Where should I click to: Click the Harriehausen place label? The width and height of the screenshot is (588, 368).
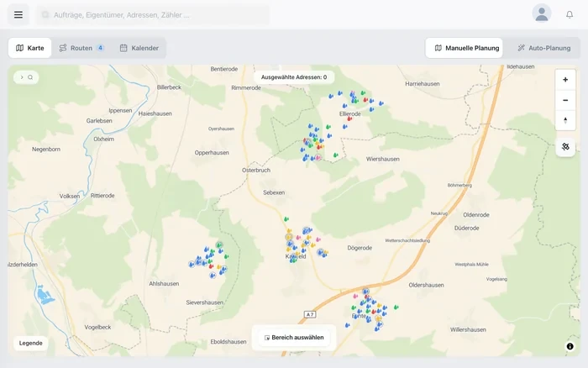tap(423, 84)
